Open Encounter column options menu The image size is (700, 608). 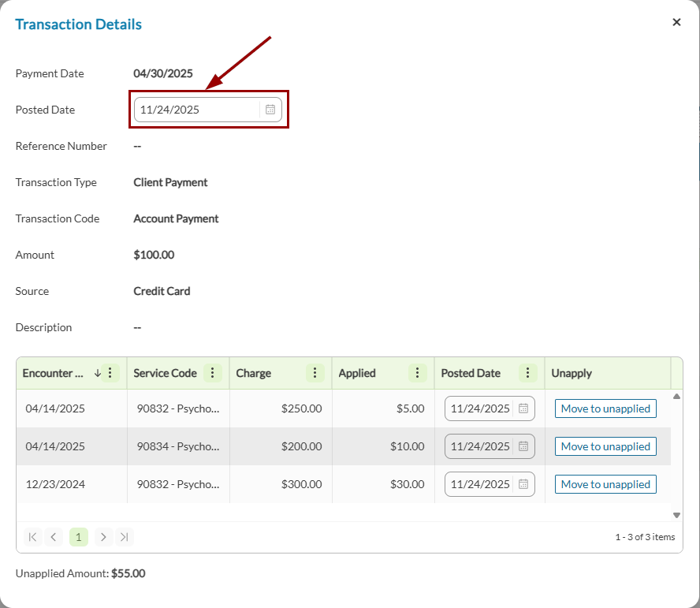(110, 373)
